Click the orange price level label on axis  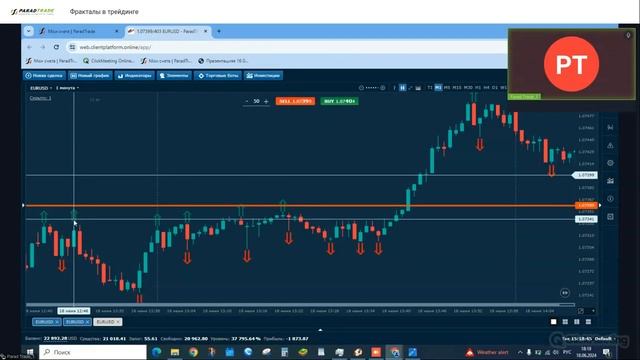586,205
